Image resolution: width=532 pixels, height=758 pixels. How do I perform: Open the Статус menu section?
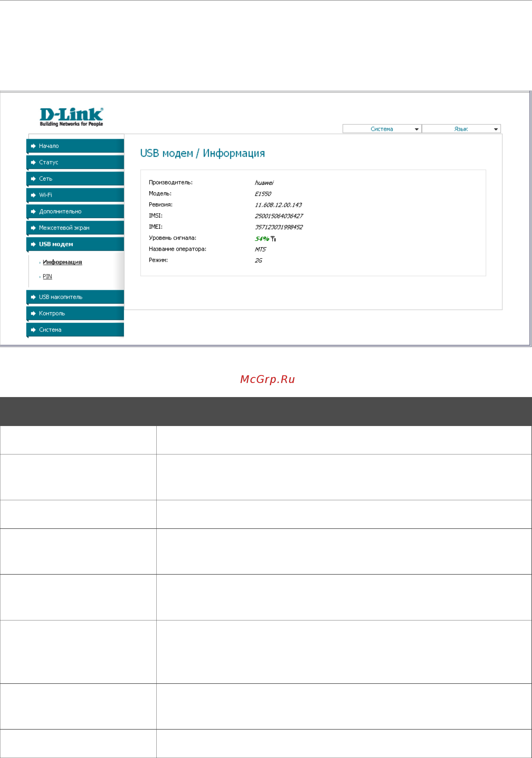pos(75,162)
